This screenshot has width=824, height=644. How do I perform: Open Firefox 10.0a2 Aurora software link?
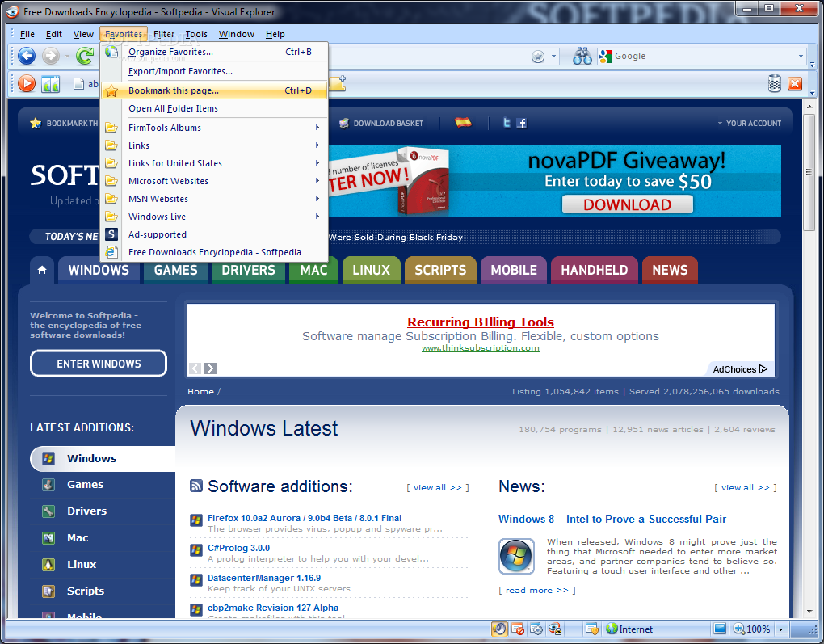(x=305, y=518)
